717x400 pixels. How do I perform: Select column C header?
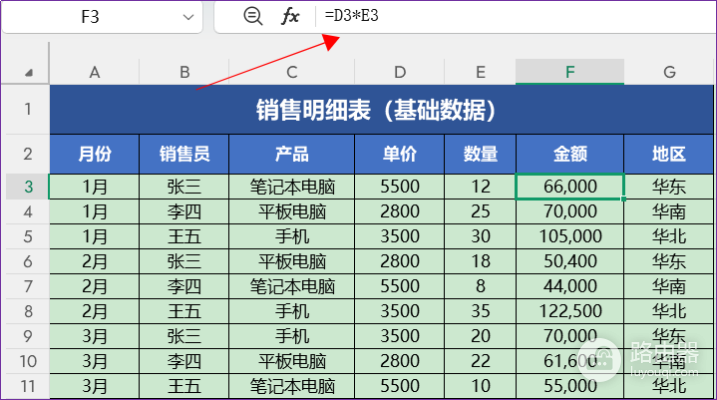click(x=292, y=72)
